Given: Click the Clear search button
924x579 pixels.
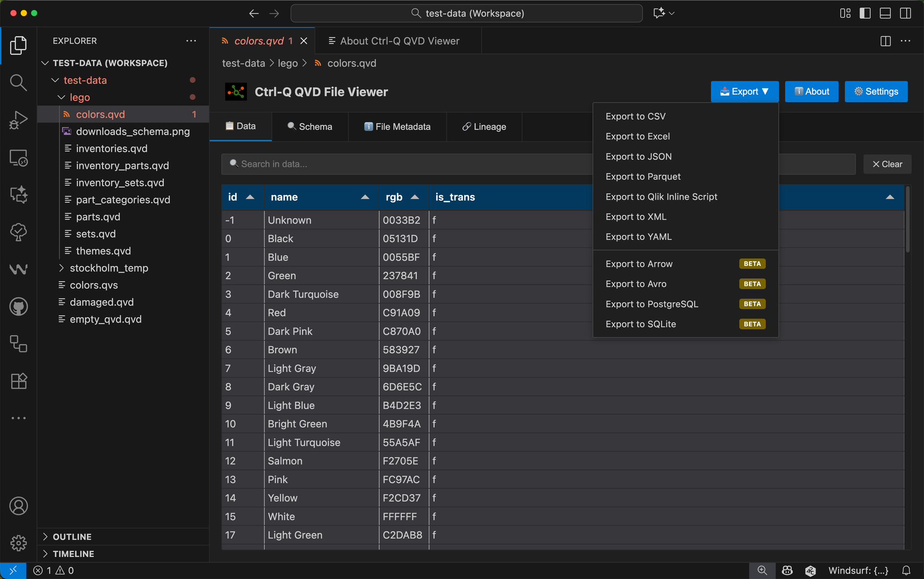Looking at the screenshot, I should (x=887, y=164).
